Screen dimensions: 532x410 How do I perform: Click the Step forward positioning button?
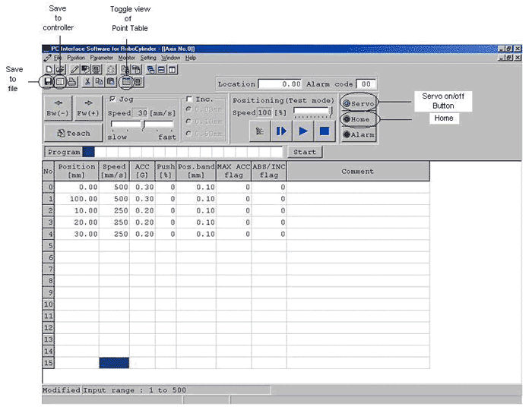(281, 131)
